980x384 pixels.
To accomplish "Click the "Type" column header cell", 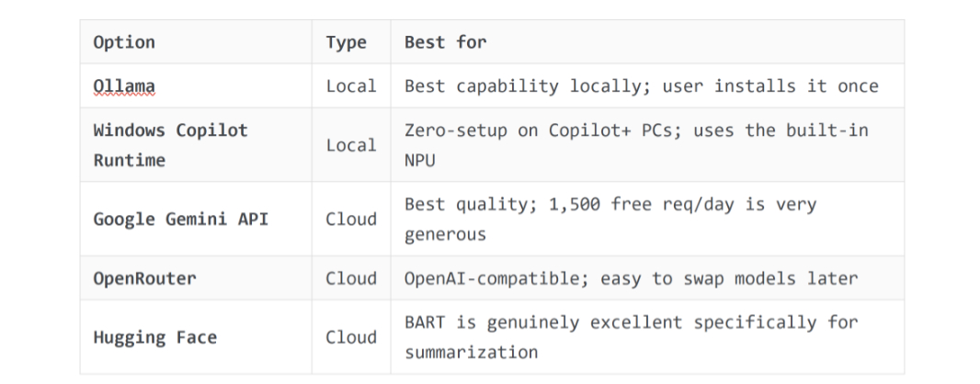I will (x=346, y=42).
